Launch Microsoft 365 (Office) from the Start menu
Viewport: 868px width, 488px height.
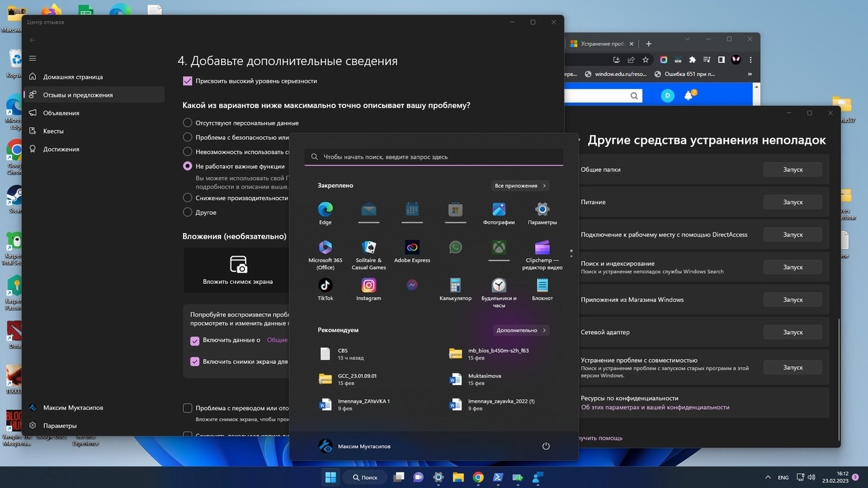(325, 254)
